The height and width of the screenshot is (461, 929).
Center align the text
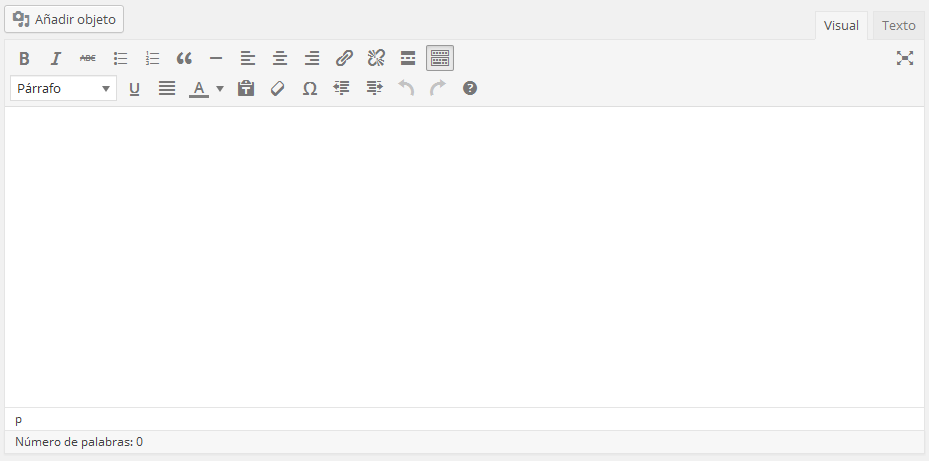click(x=280, y=58)
